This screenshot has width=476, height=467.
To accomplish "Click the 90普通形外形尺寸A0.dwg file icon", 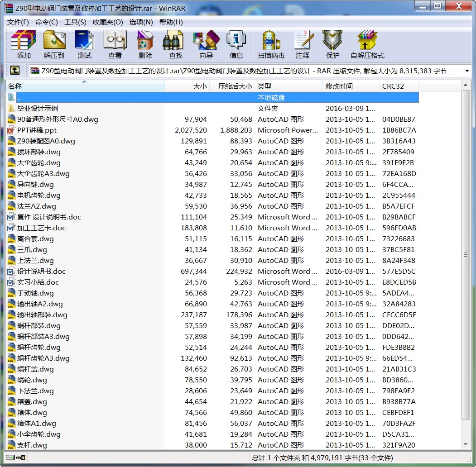I will click(11, 119).
